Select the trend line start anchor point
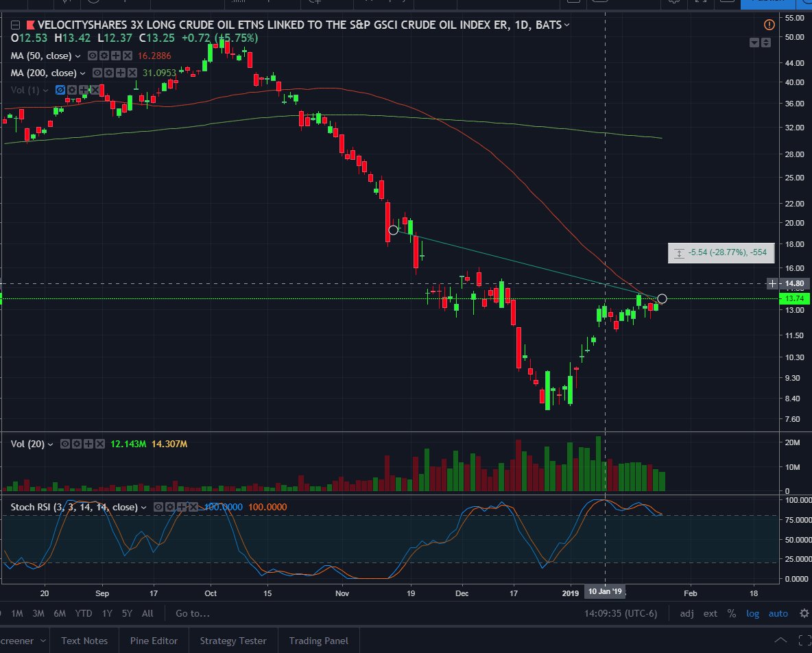The image size is (812, 653). coord(393,230)
